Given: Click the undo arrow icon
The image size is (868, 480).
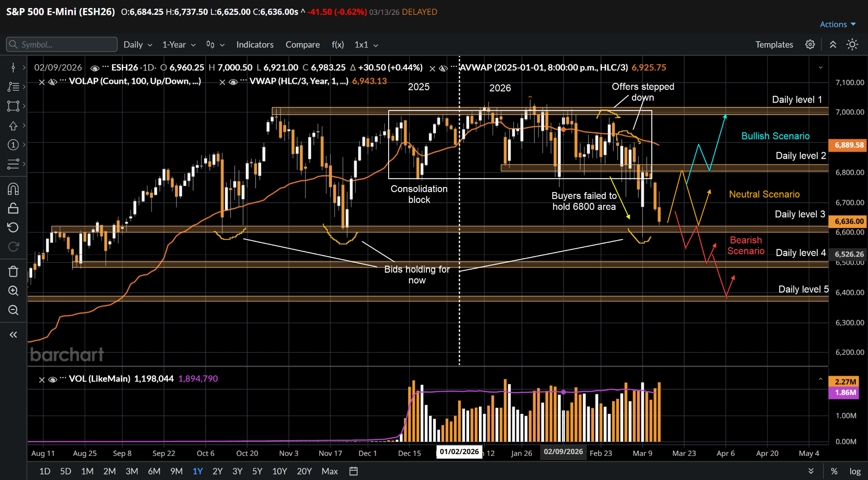Looking at the screenshot, I should pos(13,227).
